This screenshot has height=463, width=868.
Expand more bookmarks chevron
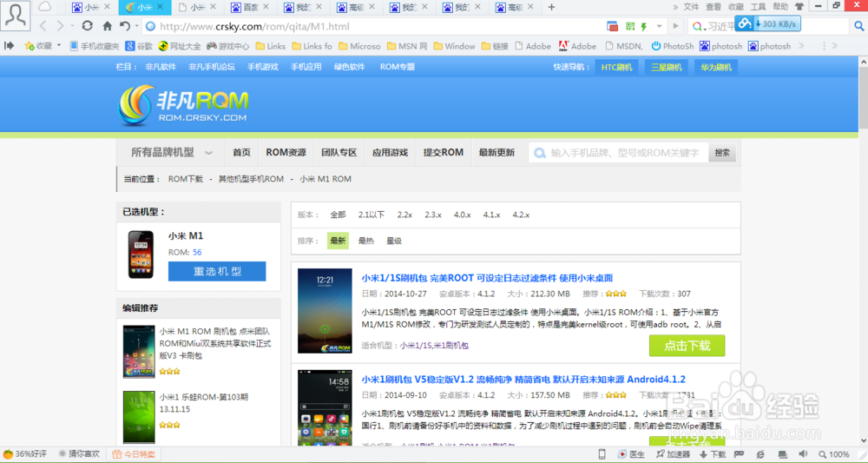pos(801,46)
